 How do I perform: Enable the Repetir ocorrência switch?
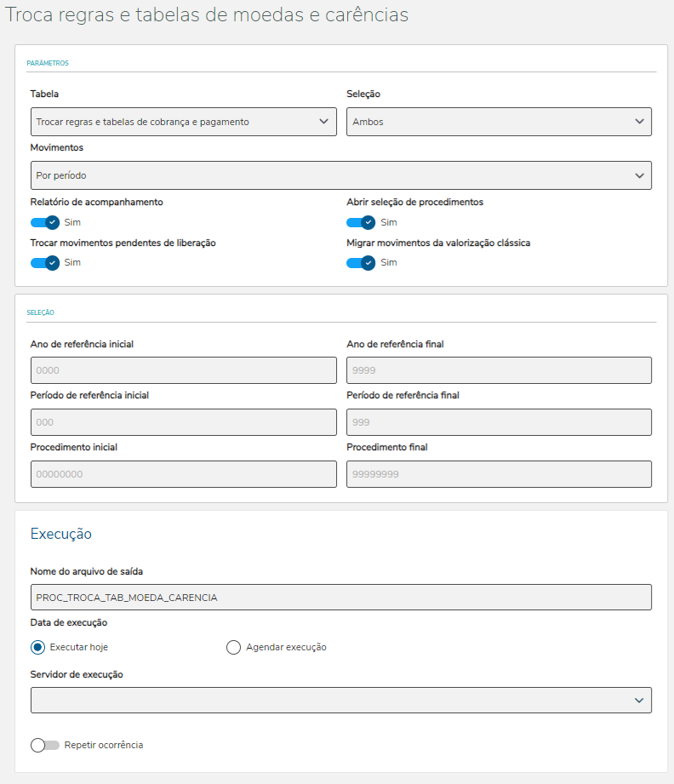(45, 745)
